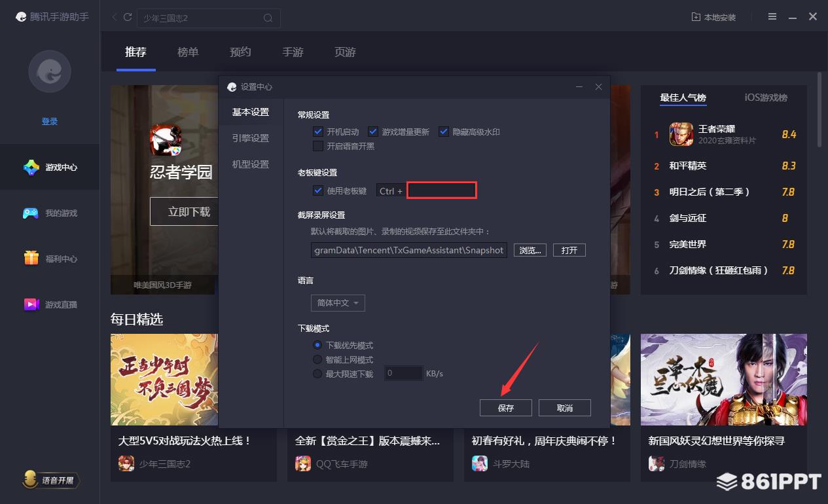Open 游戏直播 live streaming
This screenshot has width=828, height=504.
coord(50,305)
